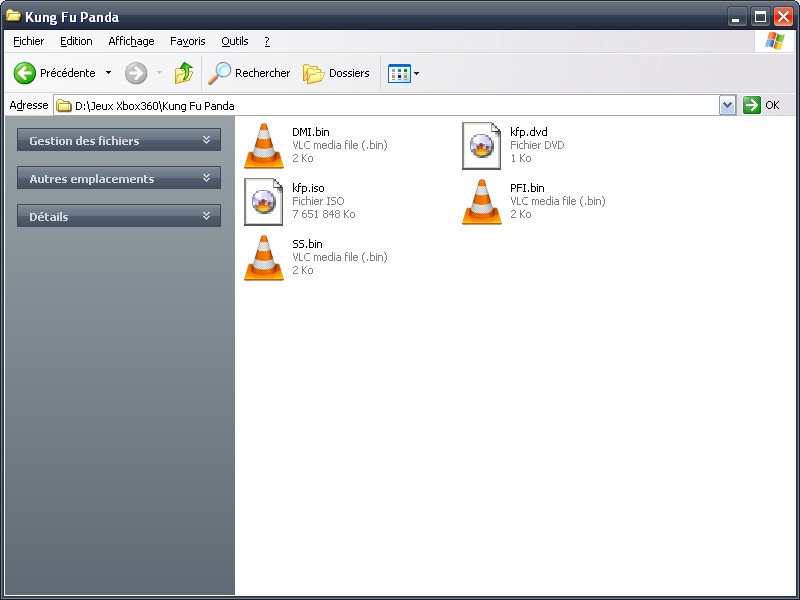Open the forward history dropdown arrow
This screenshot has height=600, width=800.
pos(159,73)
